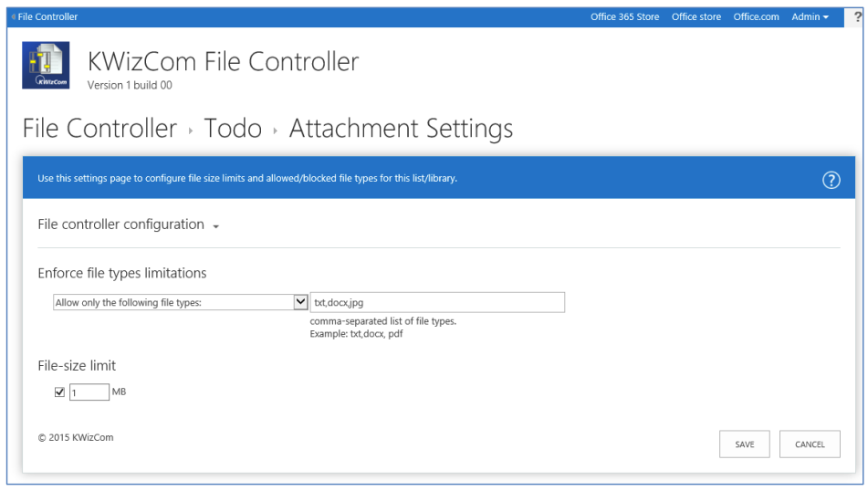Open help via the circled question mark icon
The image size is (868, 491).
[831, 180]
